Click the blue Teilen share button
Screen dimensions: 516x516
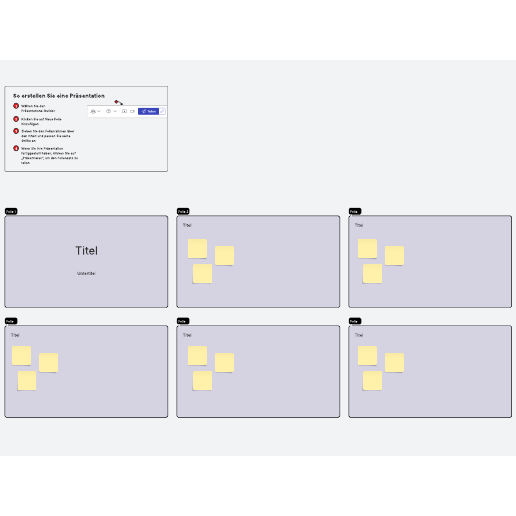click(148, 111)
